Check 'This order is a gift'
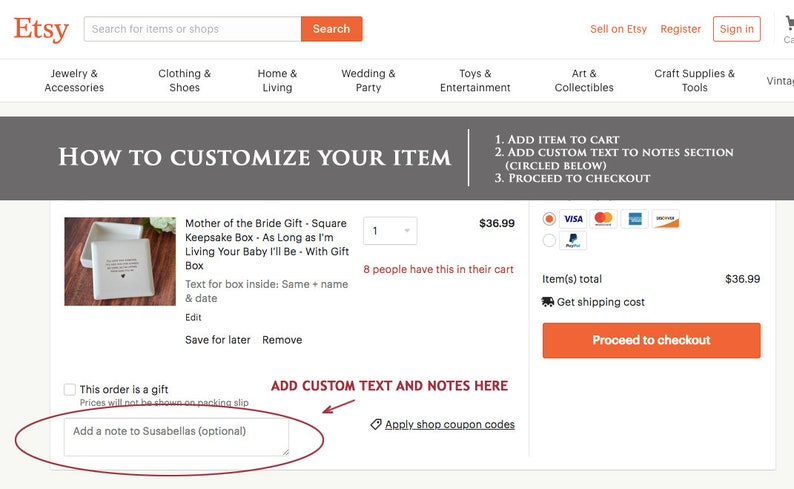Image resolution: width=794 pixels, height=489 pixels. pos(70,389)
